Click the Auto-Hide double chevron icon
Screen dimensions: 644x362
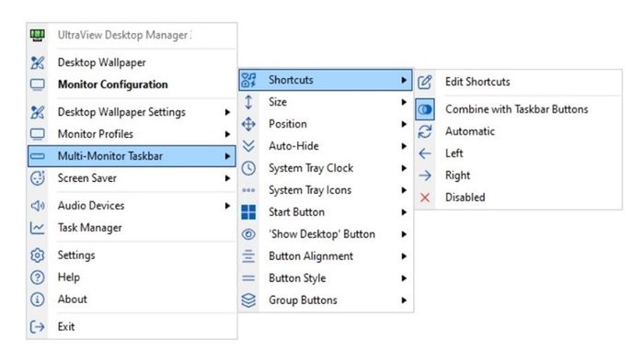(x=248, y=146)
